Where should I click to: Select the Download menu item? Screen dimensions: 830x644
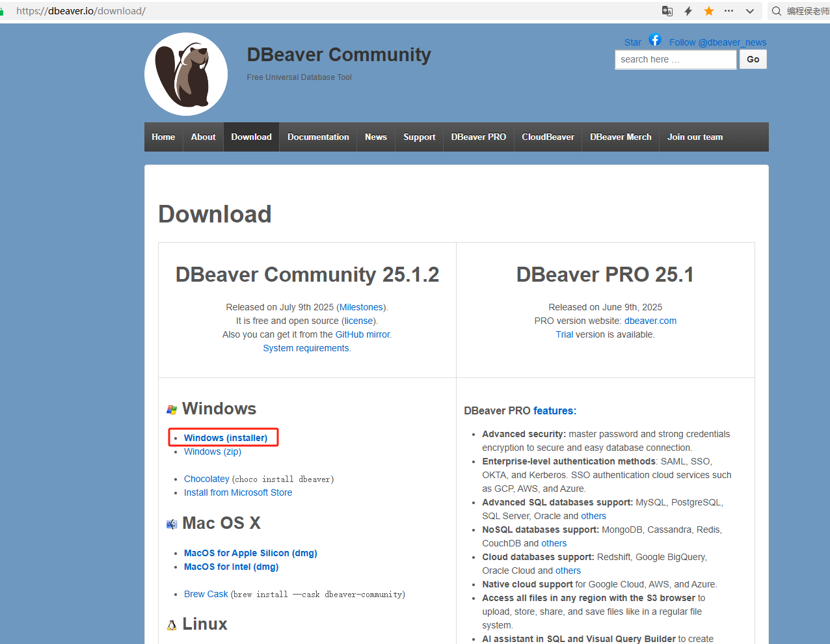pyautogui.click(x=251, y=137)
